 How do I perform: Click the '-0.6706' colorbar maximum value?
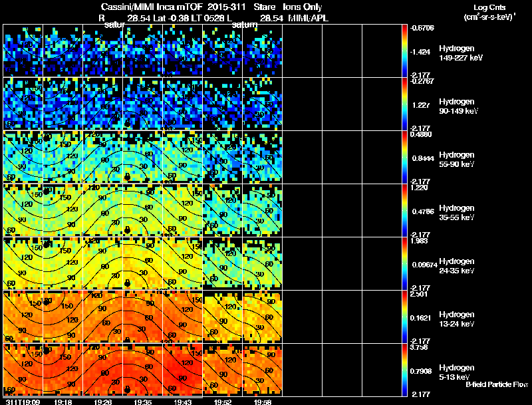(x=422, y=28)
